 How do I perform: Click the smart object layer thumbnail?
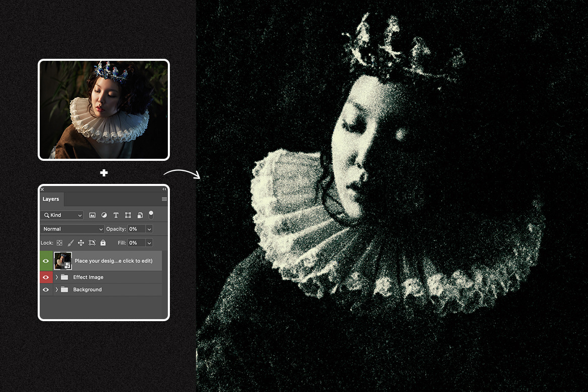(x=63, y=261)
